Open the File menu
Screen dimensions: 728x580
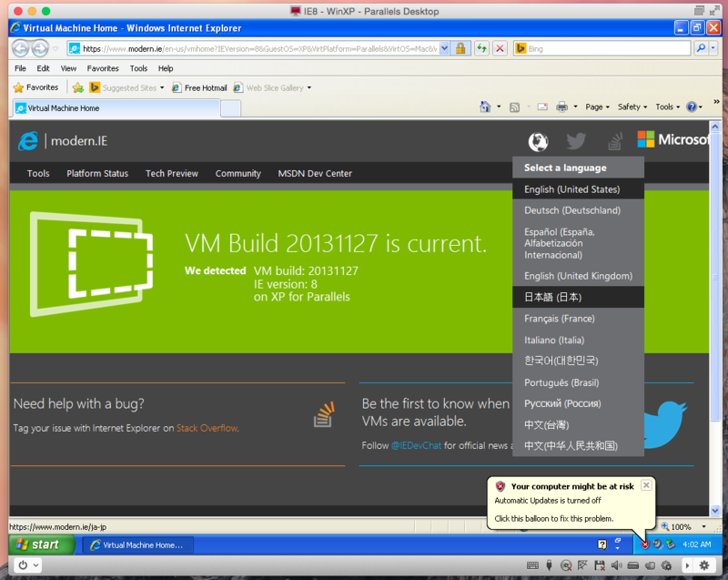coord(20,68)
